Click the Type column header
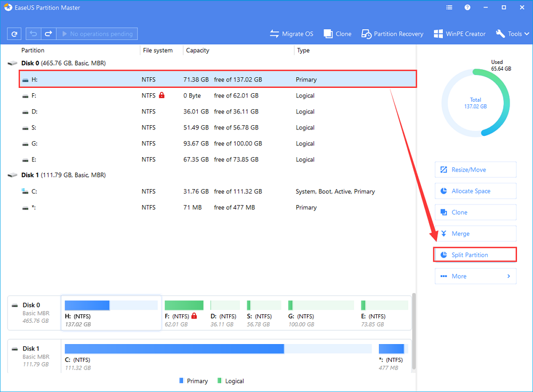This screenshot has width=533, height=392. click(303, 50)
